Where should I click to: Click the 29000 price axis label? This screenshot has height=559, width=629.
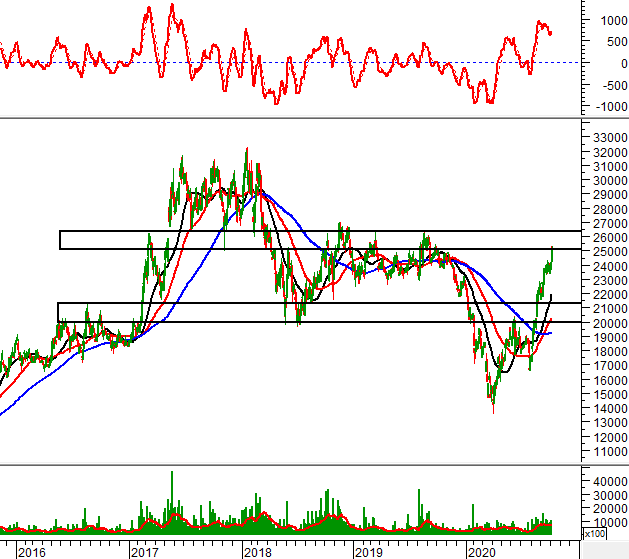coord(610,194)
